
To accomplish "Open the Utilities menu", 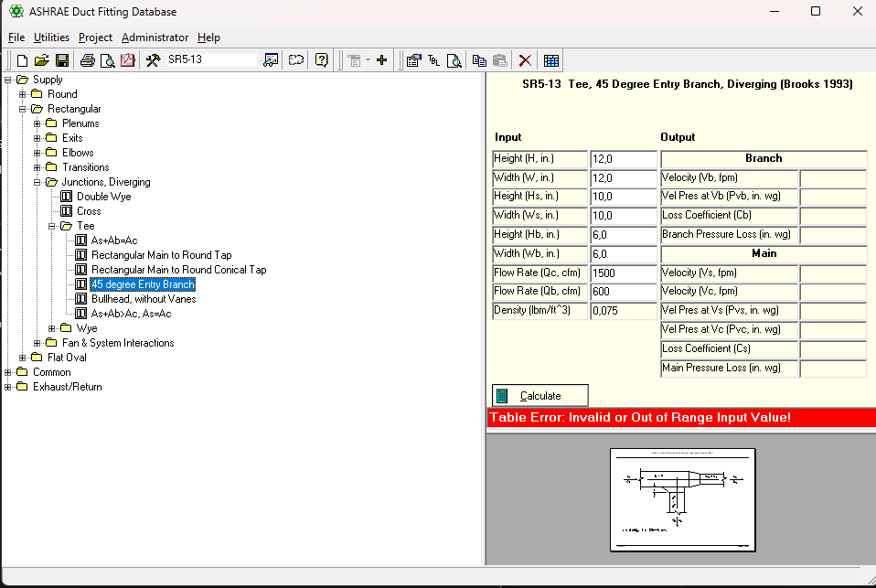I will pyautogui.click(x=51, y=37).
